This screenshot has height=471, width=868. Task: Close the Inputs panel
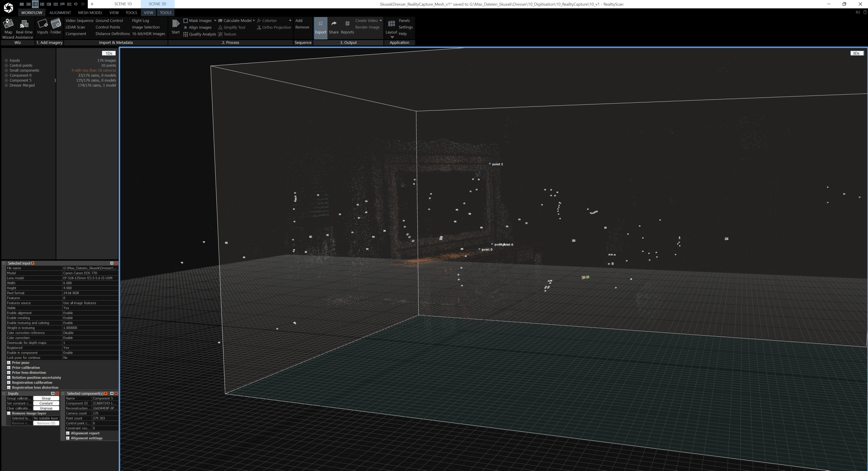pyautogui.click(x=57, y=393)
